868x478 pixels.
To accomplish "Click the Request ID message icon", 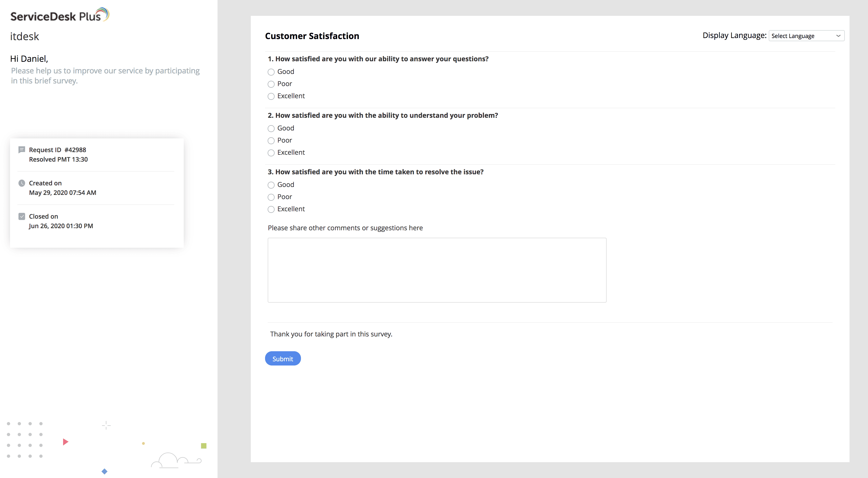I will tap(22, 150).
